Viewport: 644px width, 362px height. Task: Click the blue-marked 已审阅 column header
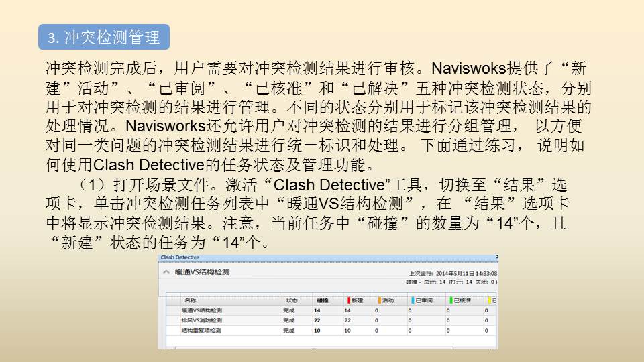coord(427,300)
